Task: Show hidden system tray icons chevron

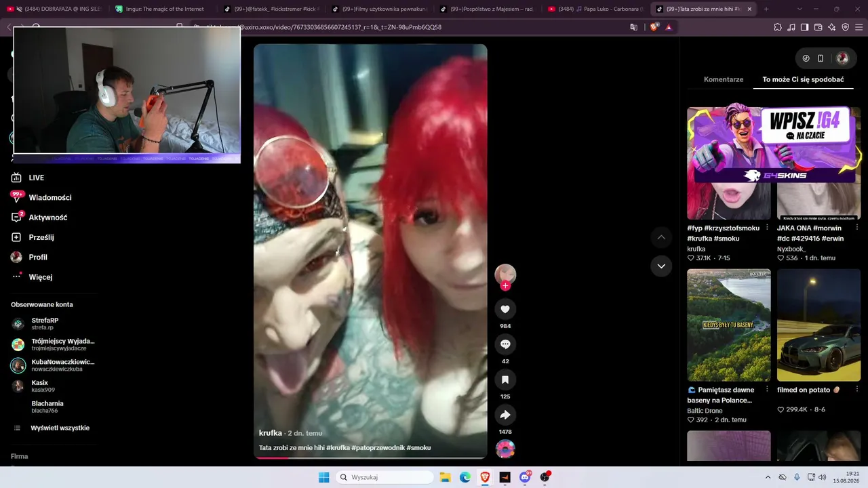Action: [x=768, y=477]
